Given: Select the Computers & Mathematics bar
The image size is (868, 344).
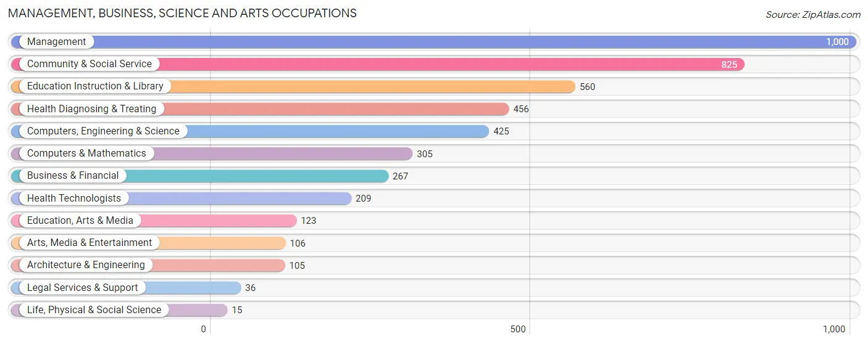Looking at the screenshot, I should click(x=212, y=154).
